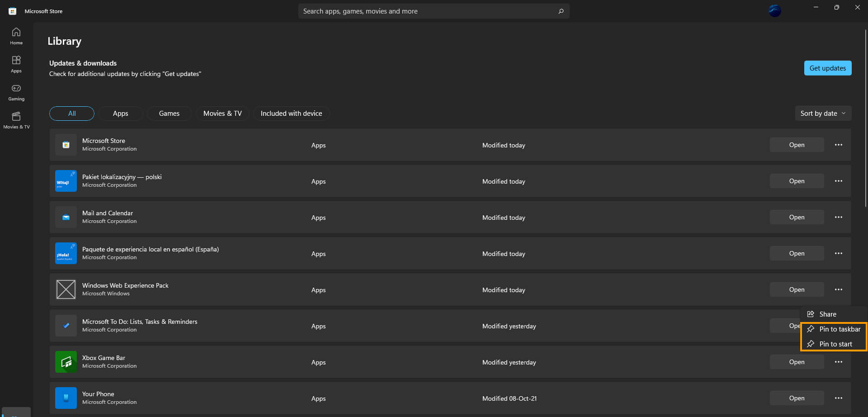
Task: Click the Microsoft Store logo in title bar
Action: [x=13, y=11]
